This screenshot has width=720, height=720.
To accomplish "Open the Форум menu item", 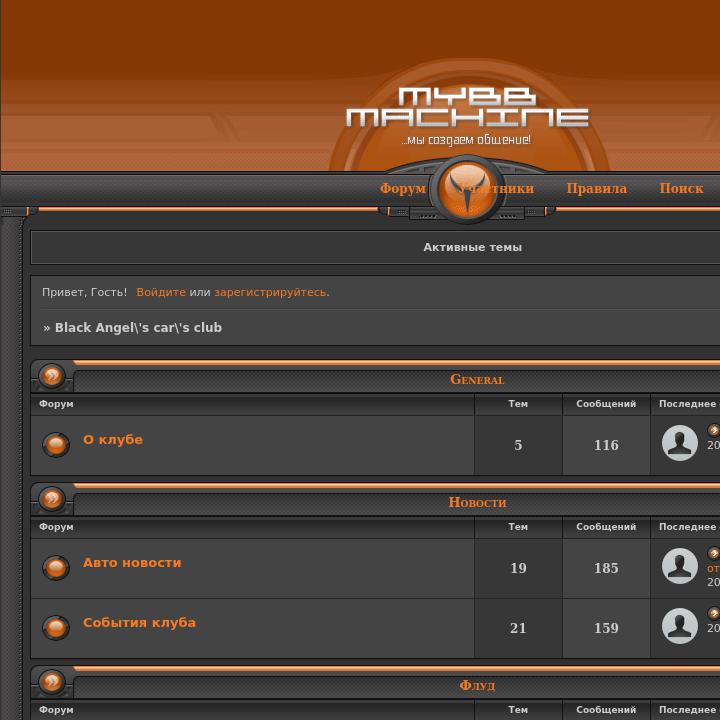I will click(403, 188).
